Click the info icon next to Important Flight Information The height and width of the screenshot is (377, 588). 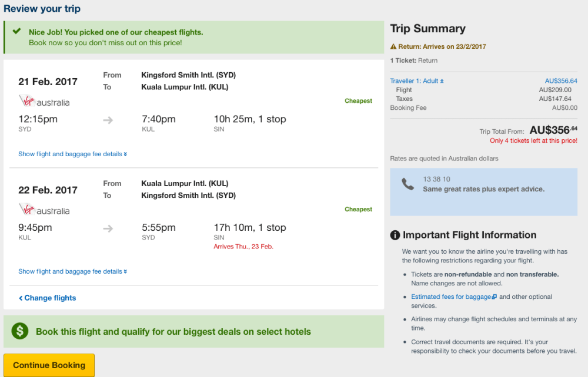pyautogui.click(x=395, y=235)
